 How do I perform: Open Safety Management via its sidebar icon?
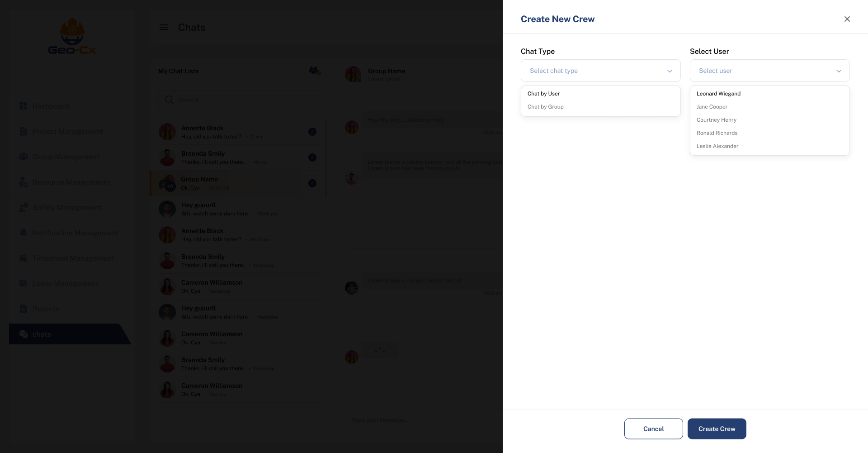(24, 207)
